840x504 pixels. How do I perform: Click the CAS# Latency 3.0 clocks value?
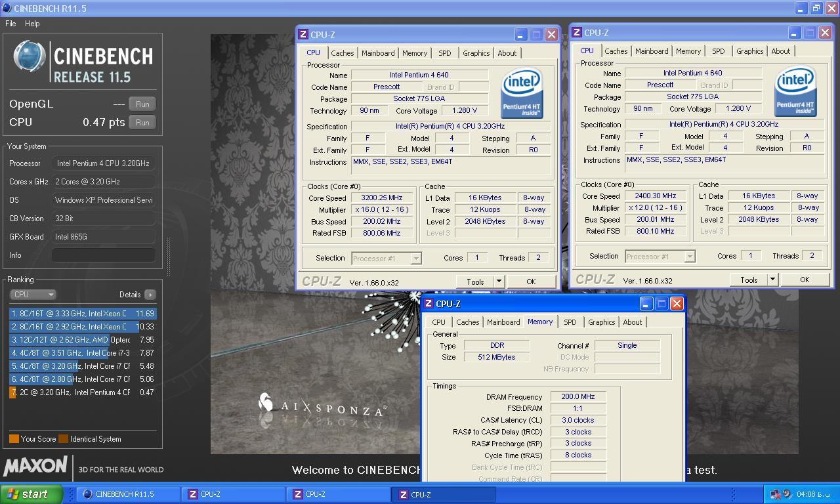(578, 420)
